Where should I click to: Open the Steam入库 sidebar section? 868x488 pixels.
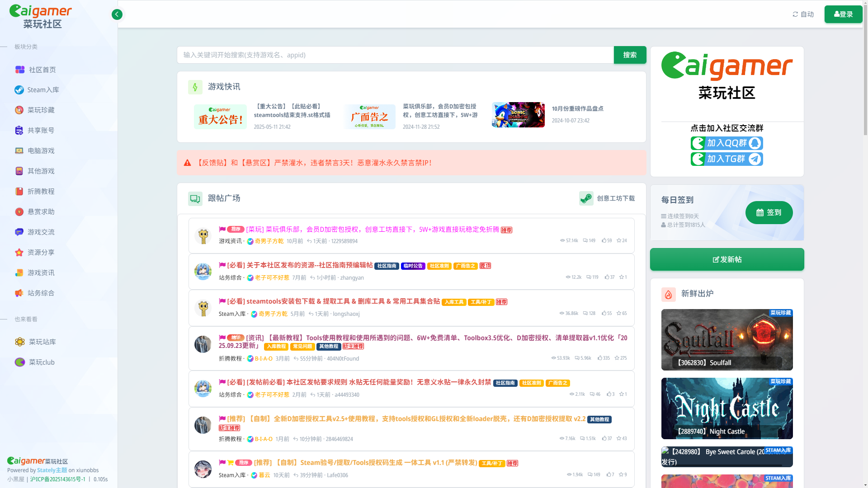[43, 90]
